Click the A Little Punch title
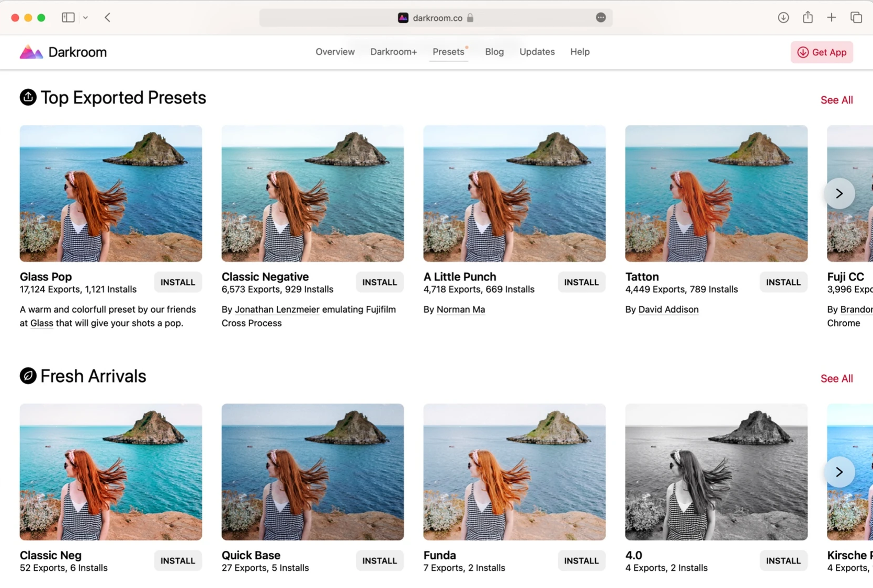Image resolution: width=873 pixels, height=588 pixels. point(460,276)
